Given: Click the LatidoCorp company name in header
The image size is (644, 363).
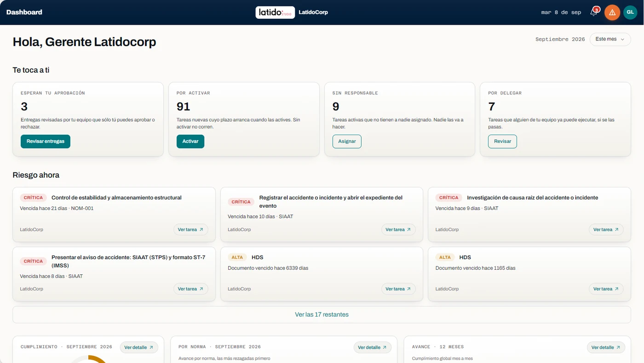Looking at the screenshot, I should (313, 12).
